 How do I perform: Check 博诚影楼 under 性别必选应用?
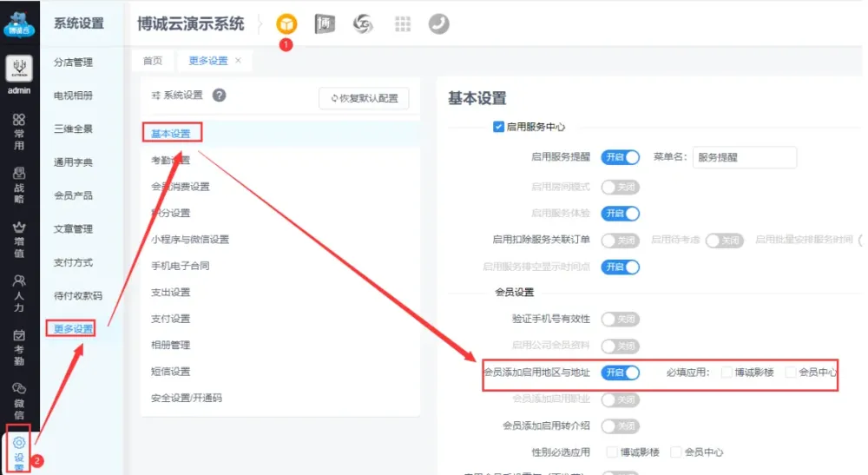(613, 452)
